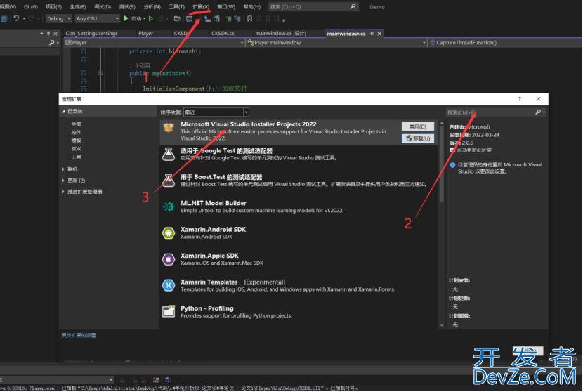Click the help question mark in 管理扩展 dialog
The height and width of the screenshot is (392, 583).
(519, 99)
